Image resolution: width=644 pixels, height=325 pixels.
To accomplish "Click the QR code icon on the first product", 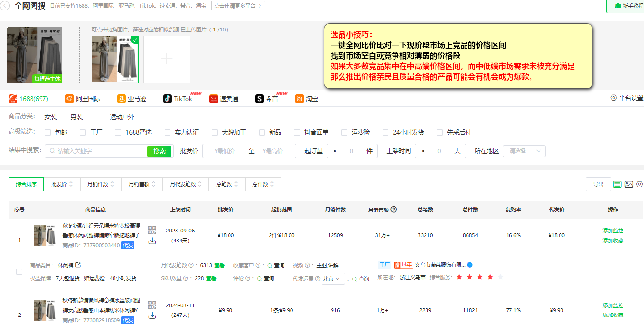I will [x=152, y=229].
